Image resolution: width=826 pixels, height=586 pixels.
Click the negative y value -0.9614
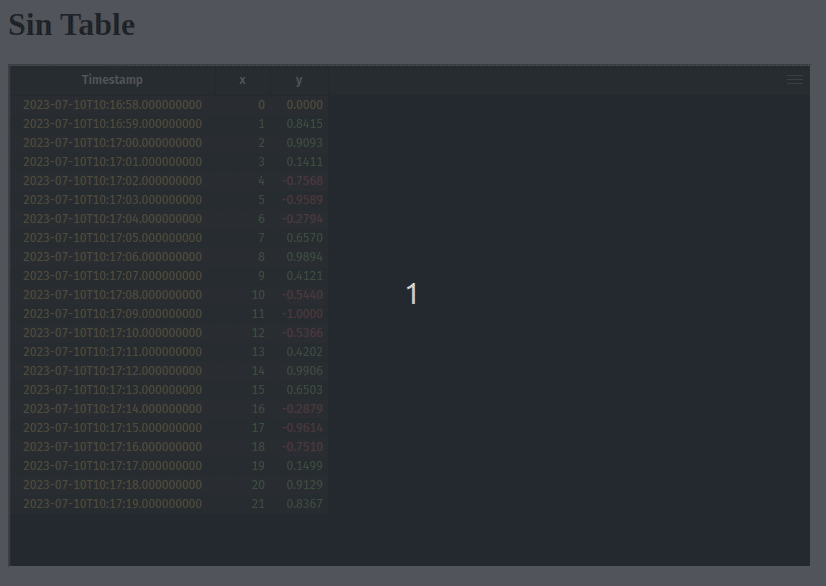[304, 427]
